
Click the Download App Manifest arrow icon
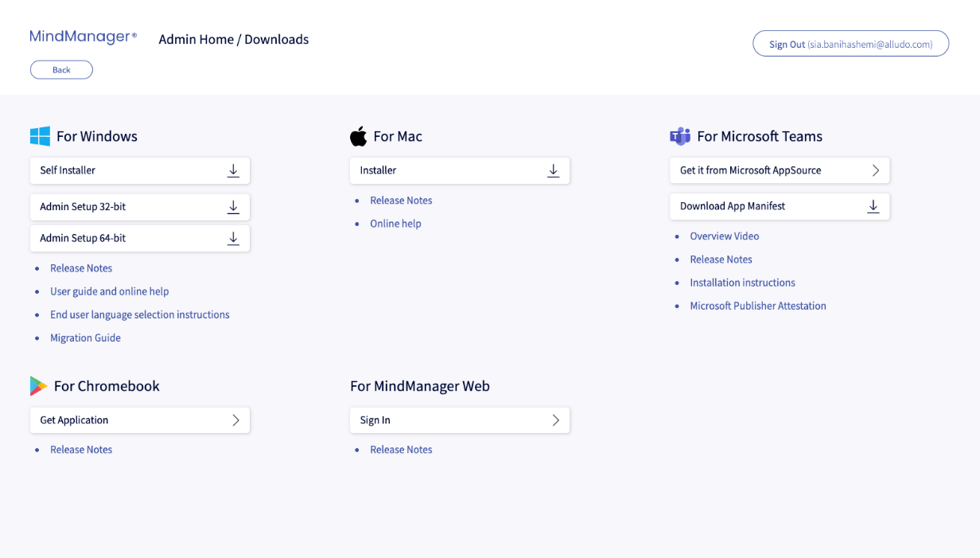[873, 206]
